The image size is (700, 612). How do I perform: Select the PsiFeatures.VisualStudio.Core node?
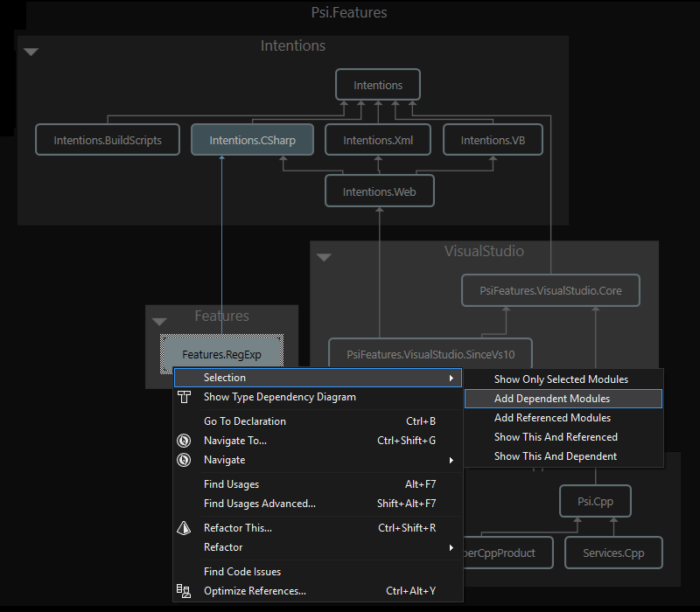[x=550, y=290]
